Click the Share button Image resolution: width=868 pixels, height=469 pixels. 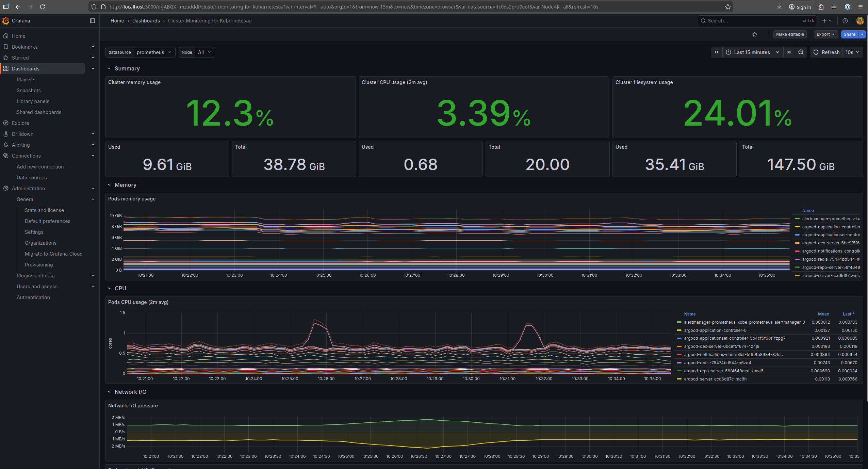[849, 34]
